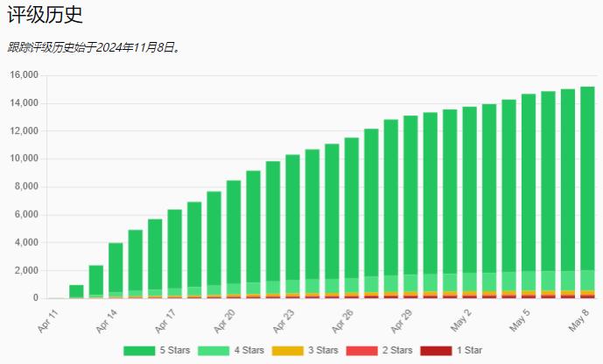Click the 'May 8' axis label
The height and width of the screenshot is (364, 603).
click(579, 319)
